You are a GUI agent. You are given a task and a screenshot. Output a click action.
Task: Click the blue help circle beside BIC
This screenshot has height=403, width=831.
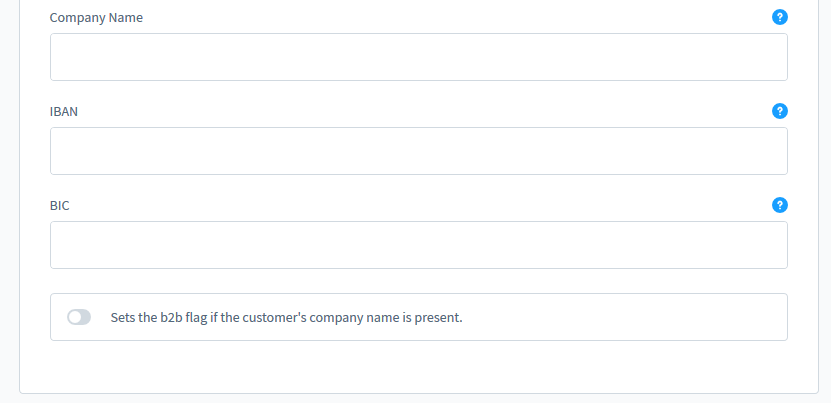[780, 205]
